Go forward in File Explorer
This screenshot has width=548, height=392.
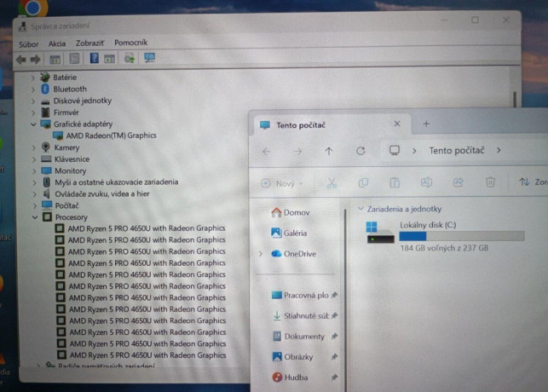pyautogui.click(x=297, y=152)
